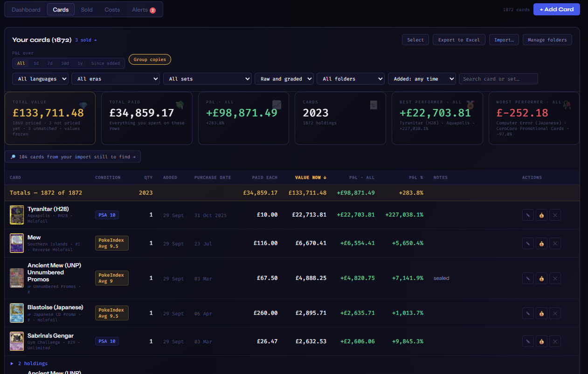Open the Tyranitar (H28) card thumbnail
588x374 pixels.
(17, 215)
